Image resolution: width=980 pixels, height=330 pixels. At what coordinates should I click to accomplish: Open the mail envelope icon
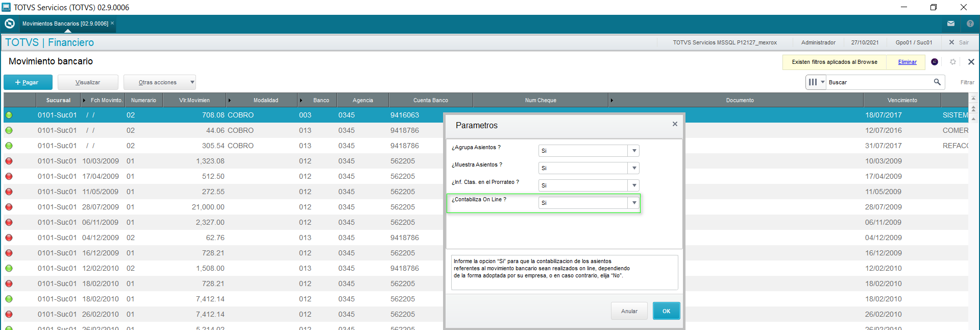pos(951,23)
